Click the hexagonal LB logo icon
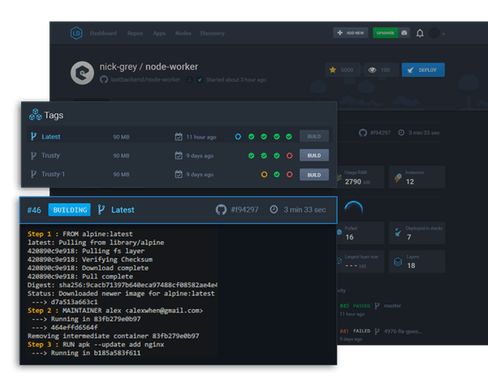This screenshot has width=488, height=380. point(76,33)
